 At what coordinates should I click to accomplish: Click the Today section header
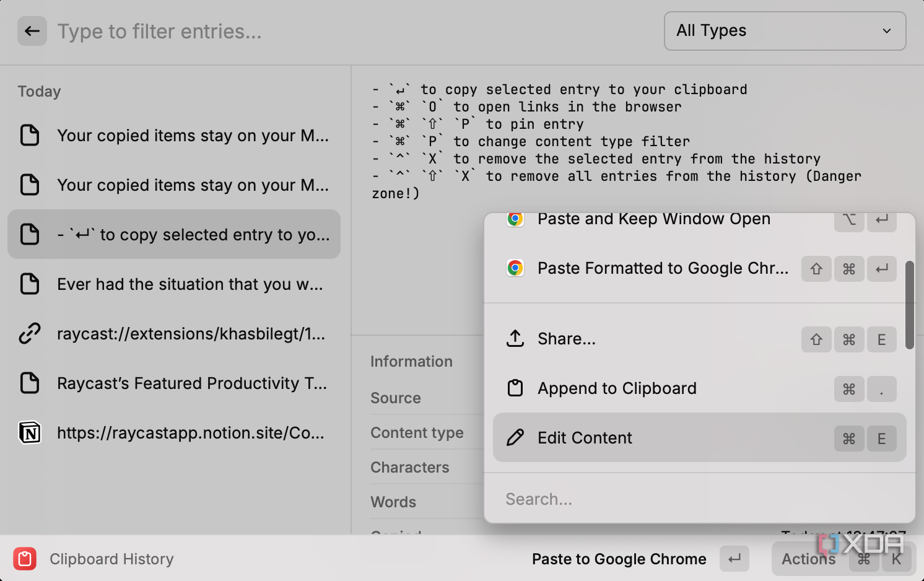(x=40, y=92)
